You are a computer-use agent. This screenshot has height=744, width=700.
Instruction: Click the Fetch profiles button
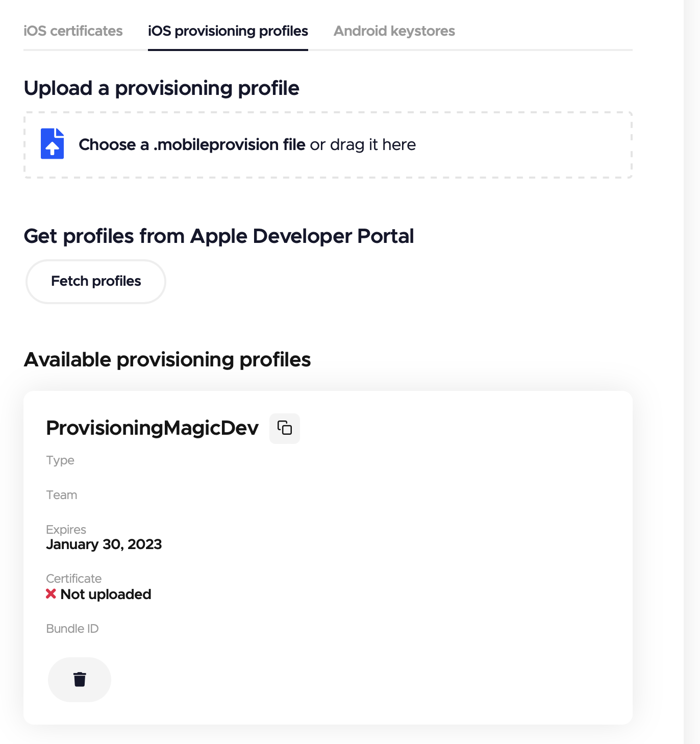(x=96, y=282)
